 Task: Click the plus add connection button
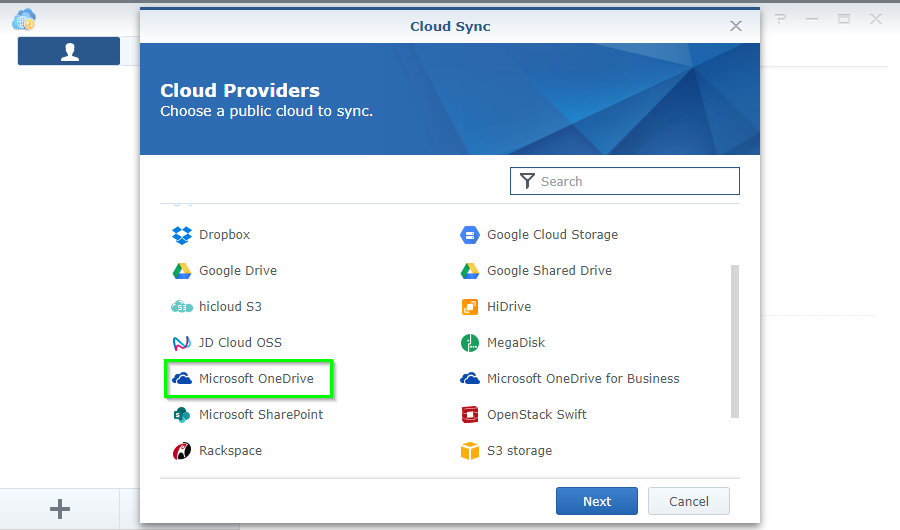pos(60,509)
